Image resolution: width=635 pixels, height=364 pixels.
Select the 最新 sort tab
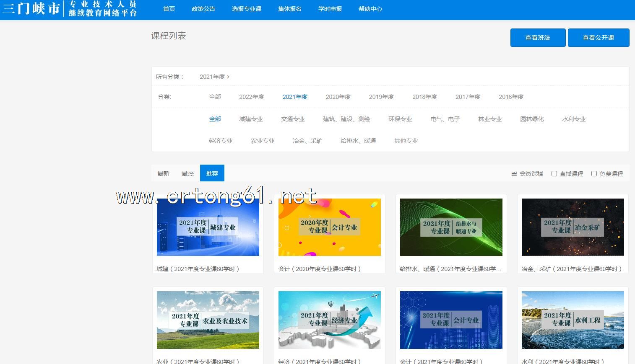(x=163, y=173)
